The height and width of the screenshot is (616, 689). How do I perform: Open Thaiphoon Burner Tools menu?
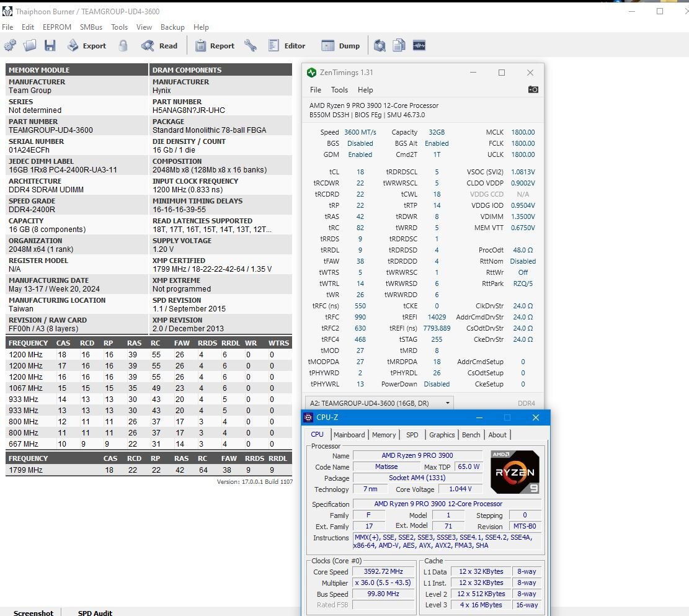pos(119,27)
